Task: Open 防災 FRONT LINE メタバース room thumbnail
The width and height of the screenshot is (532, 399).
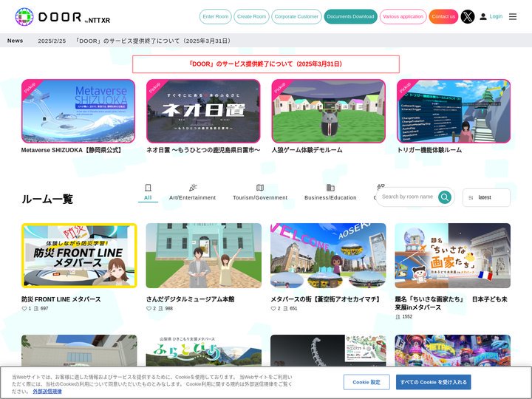Action: click(79, 256)
